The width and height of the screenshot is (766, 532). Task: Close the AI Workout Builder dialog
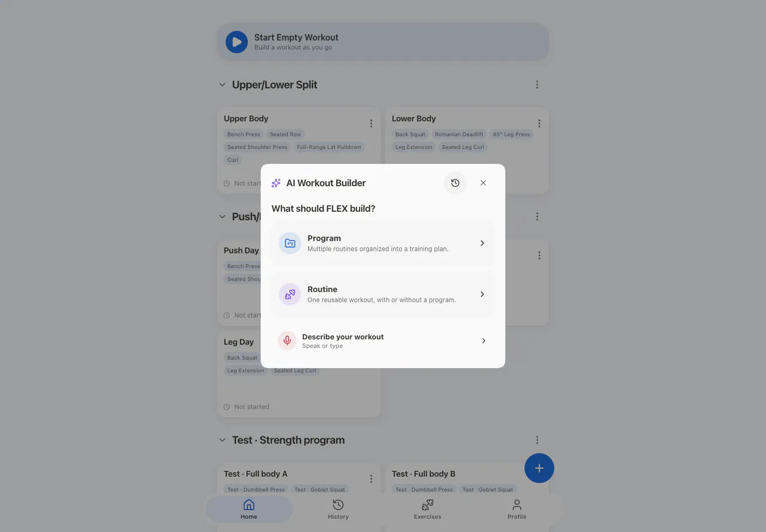tap(483, 183)
